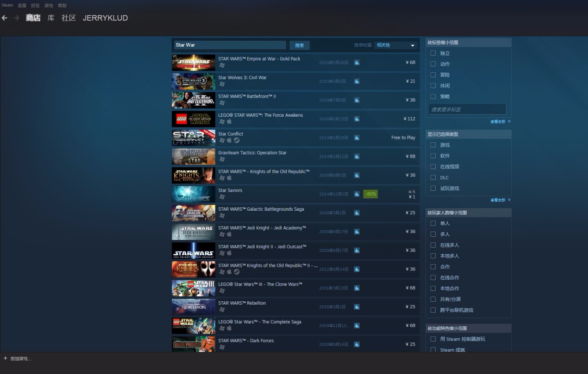Click SteamOS icon under Star Conflict

[x=237, y=140]
